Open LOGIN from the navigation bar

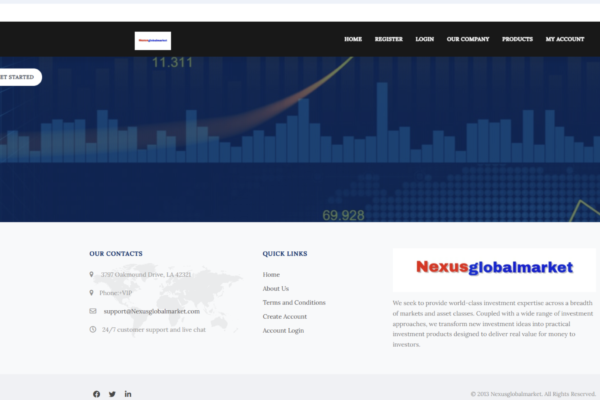coord(425,39)
